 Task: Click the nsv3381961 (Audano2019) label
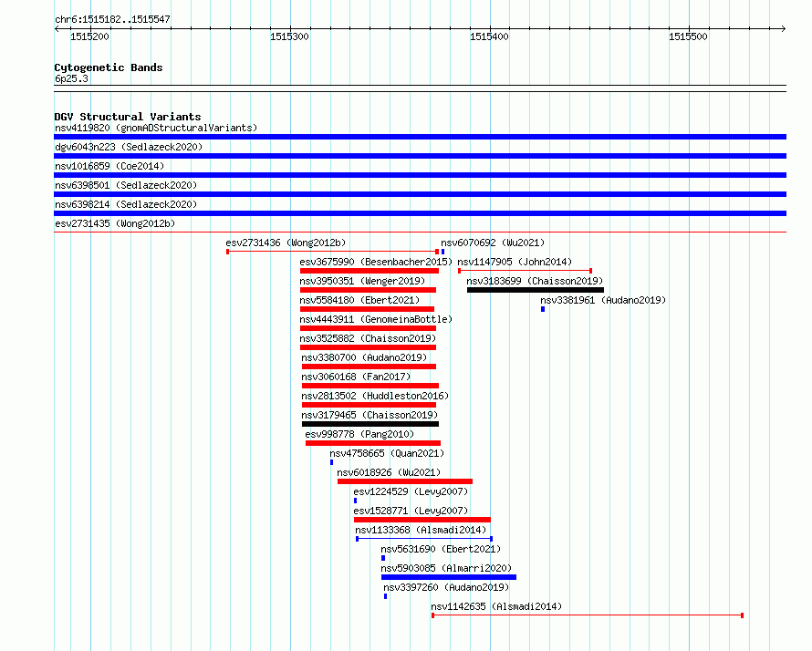point(603,300)
